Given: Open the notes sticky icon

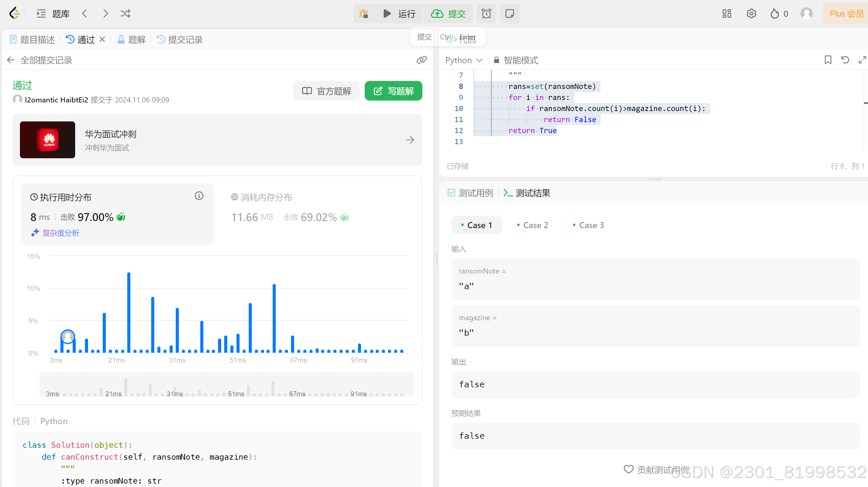Looking at the screenshot, I should (x=509, y=13).
